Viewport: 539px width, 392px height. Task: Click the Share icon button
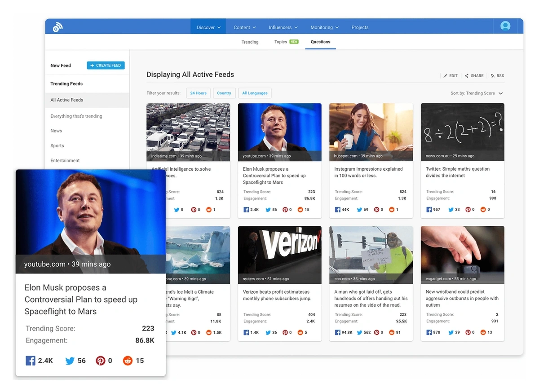pos(467,76)
